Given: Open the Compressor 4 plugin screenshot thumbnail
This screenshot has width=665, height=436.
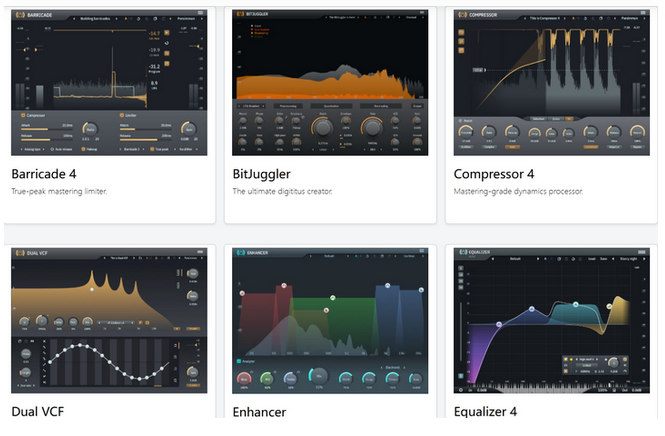Looking at the screenshot, I should tap(551, 83).
